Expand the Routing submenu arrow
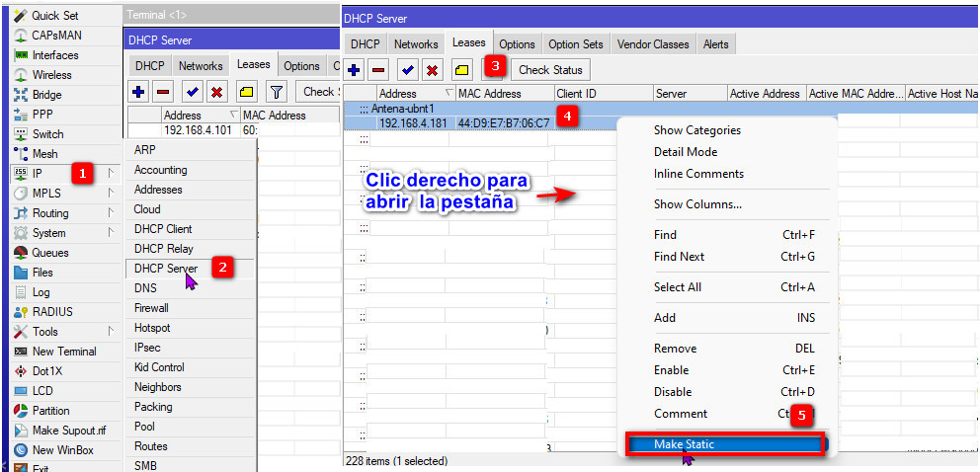Screen dimensions: 980x472 (111, 213)
